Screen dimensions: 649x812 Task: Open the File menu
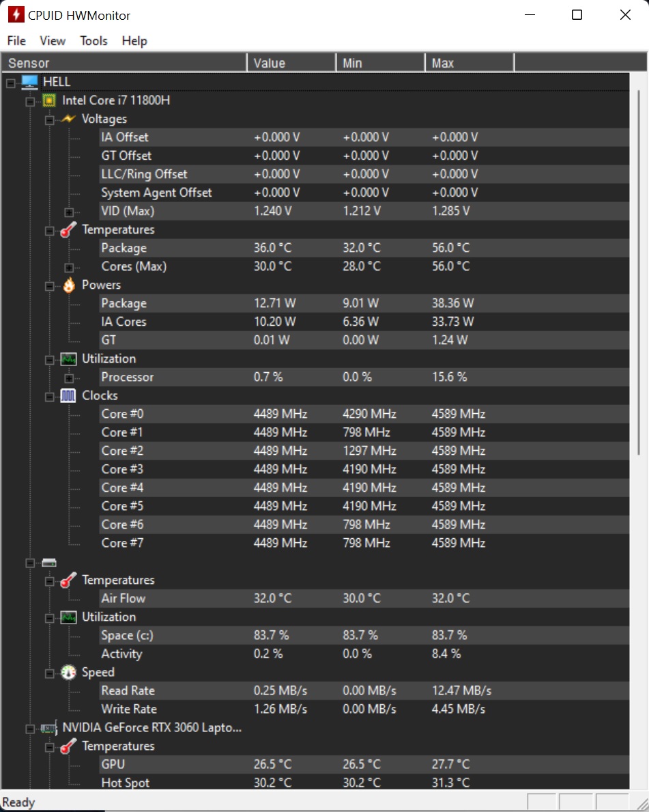(x=16, y=40)
